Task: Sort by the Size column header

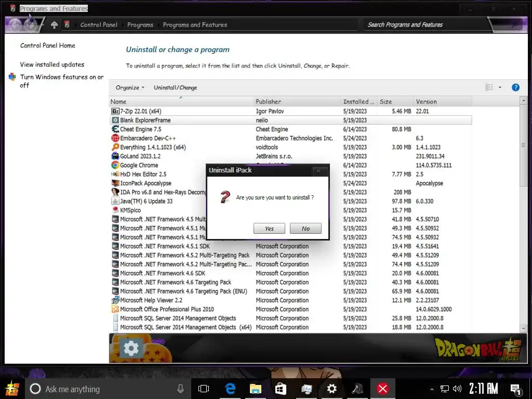Action: [395, 101]
